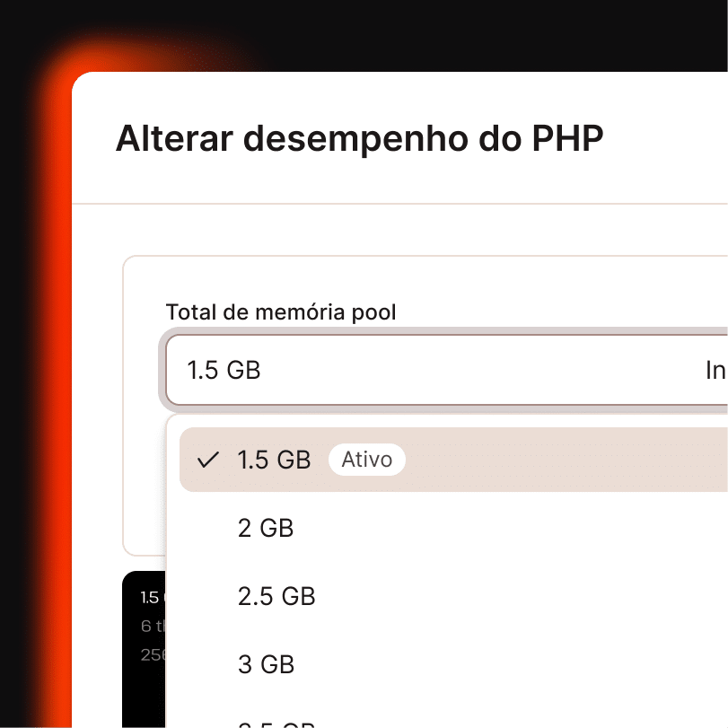Open the "Total de memória pool" select box
Image resolution: width=728 pixels, height=728 pixels.
pyautogui.click(x=404, y=370)
